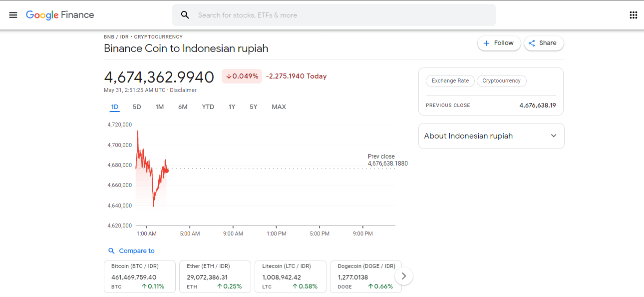Open the Google apps grid
This screenshot has height=297, width=644.
(x=634, y=15)
